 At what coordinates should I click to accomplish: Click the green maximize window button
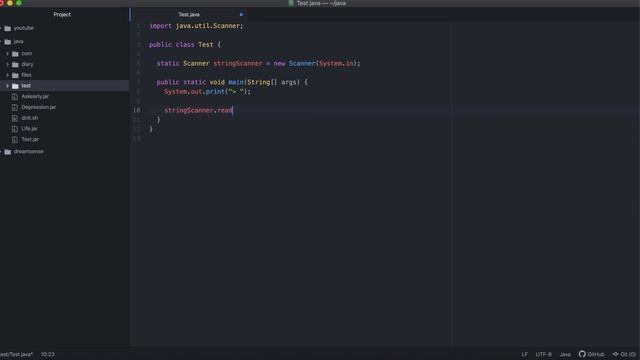point(19,3)
